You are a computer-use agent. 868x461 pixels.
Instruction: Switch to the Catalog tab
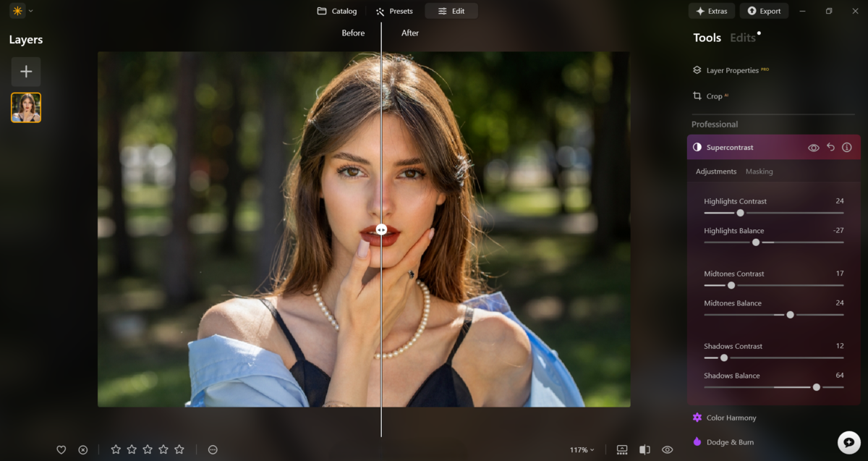pos(336,11)
